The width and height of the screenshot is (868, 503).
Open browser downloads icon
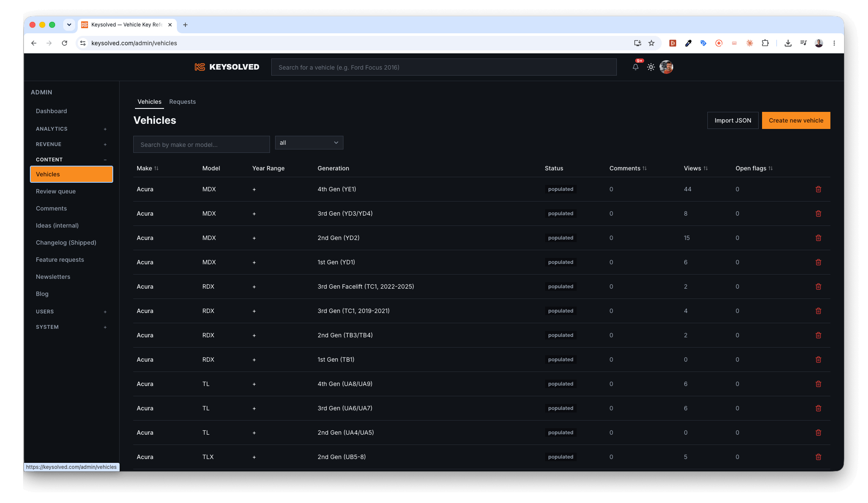pyautogui.click(x=788, y=43)
